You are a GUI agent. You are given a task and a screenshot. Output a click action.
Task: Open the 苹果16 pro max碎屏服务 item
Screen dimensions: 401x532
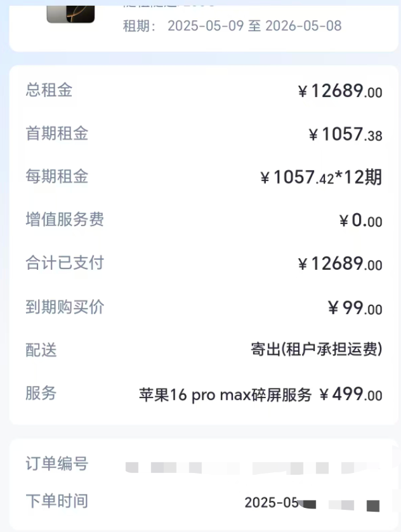point(225,395)
